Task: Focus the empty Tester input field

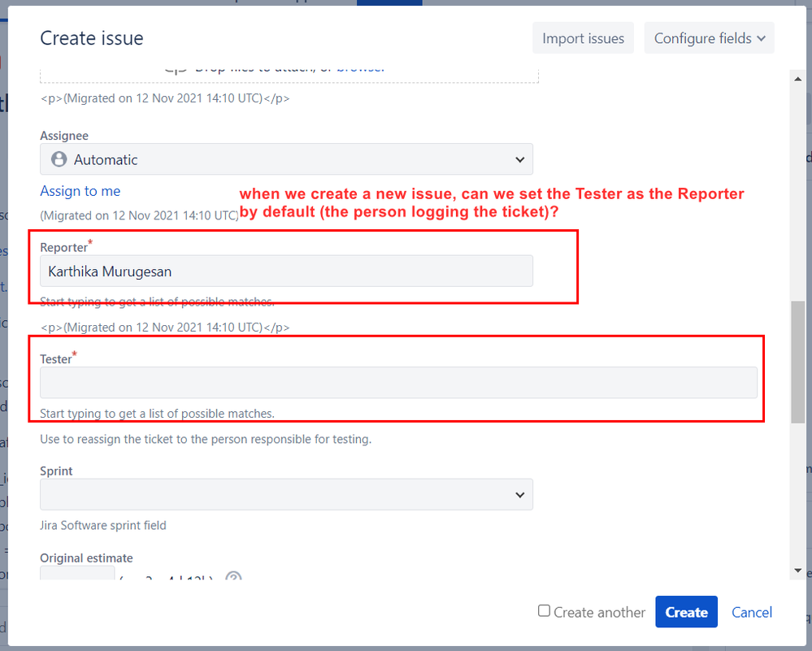Action: (x=397, y=382)
